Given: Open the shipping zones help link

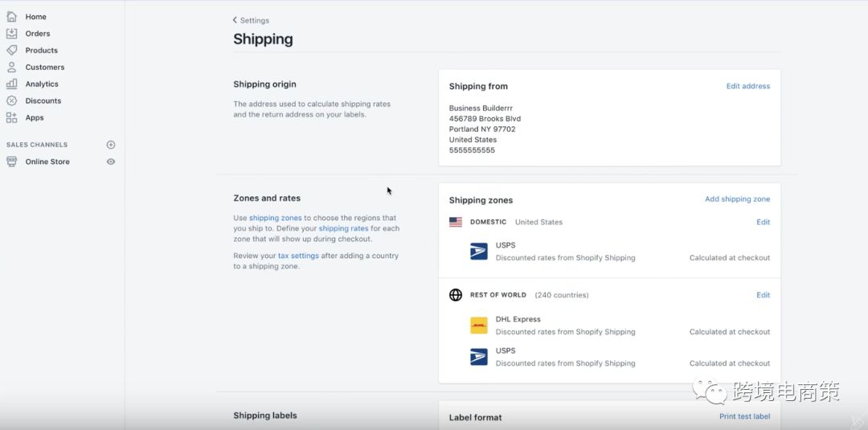Looking at the screenshot, I should point(275,218).
